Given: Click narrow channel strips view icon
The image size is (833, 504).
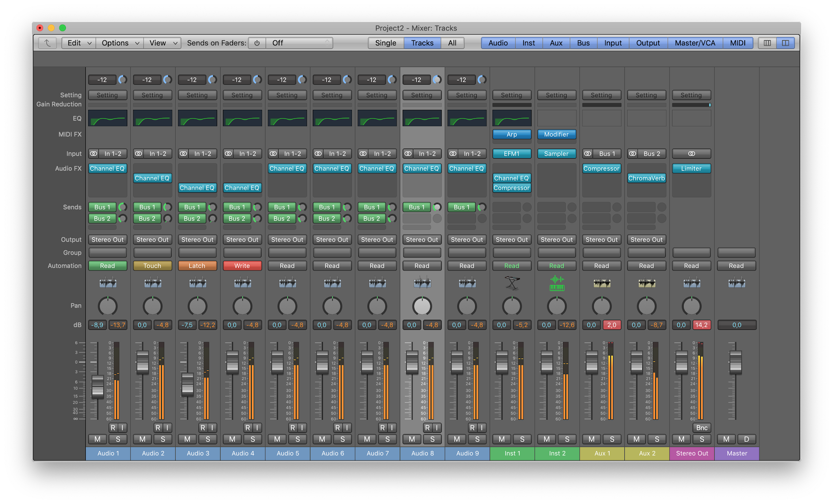Looking at the screenshot, I should point(768,43).
